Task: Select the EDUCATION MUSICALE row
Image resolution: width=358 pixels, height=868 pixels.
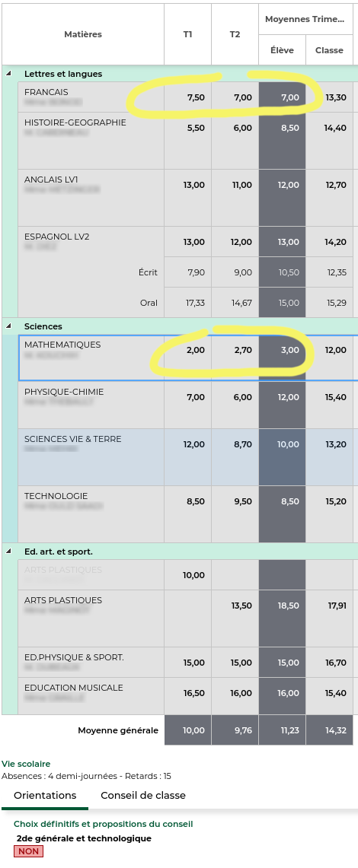Action: click(188, 692)
